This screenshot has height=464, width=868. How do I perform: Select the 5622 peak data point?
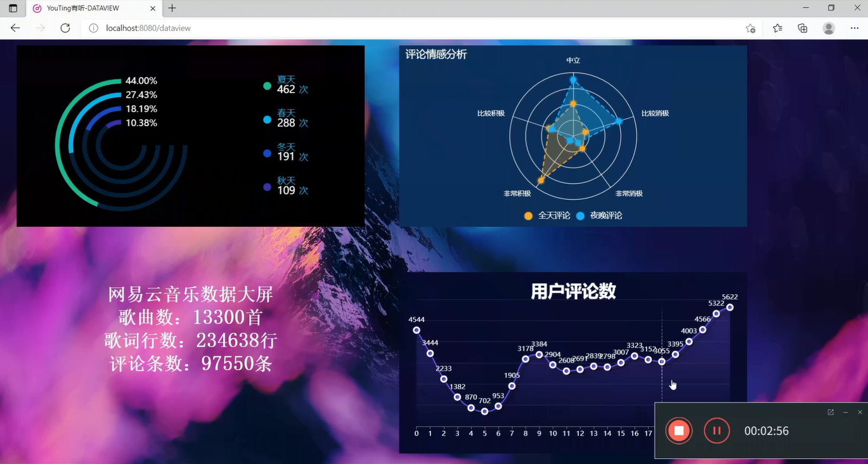coord(730,307)
